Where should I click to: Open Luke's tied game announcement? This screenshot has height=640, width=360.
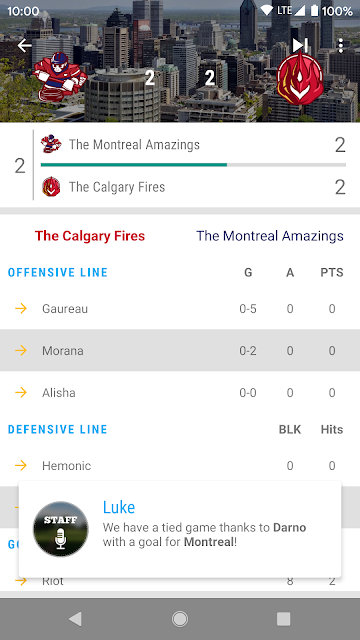click(180, 529)
